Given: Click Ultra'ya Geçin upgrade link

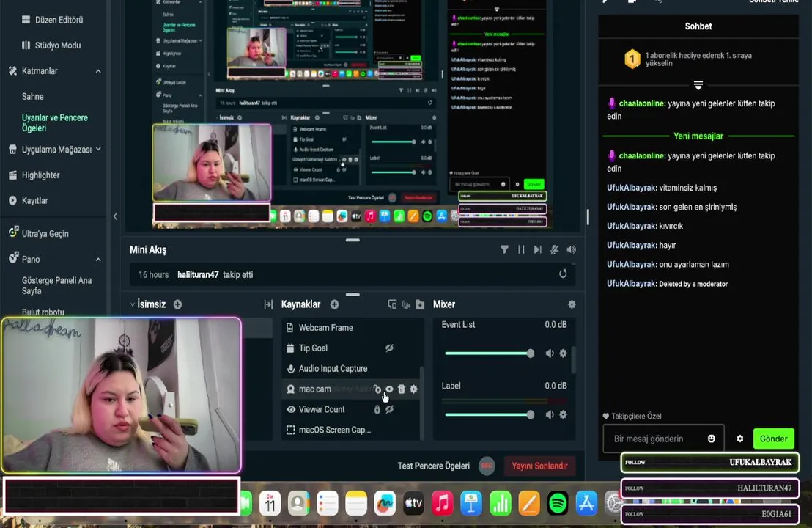Looking at the screenshot, I should coord(40,233).
